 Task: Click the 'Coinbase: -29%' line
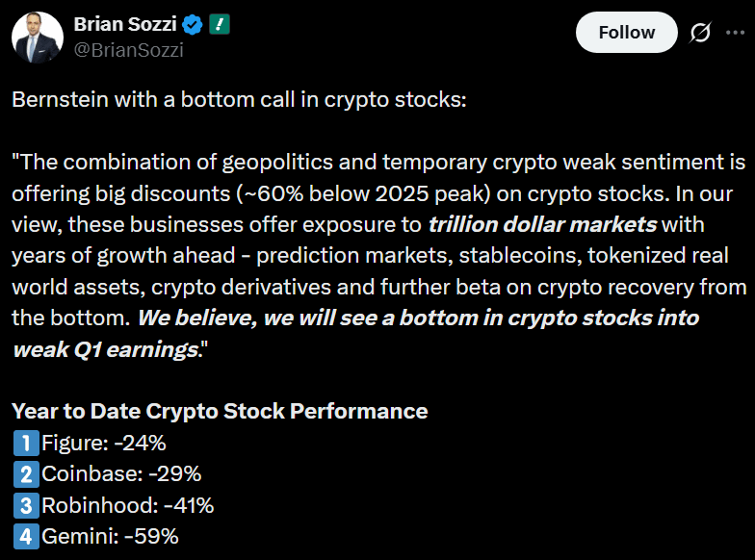[121, 474]
